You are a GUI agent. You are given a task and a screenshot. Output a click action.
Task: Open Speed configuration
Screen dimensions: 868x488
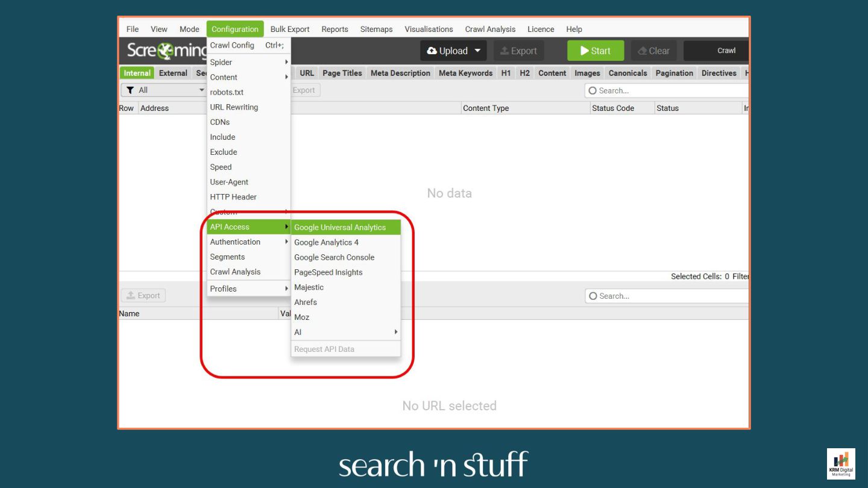[x=248, y=167]
